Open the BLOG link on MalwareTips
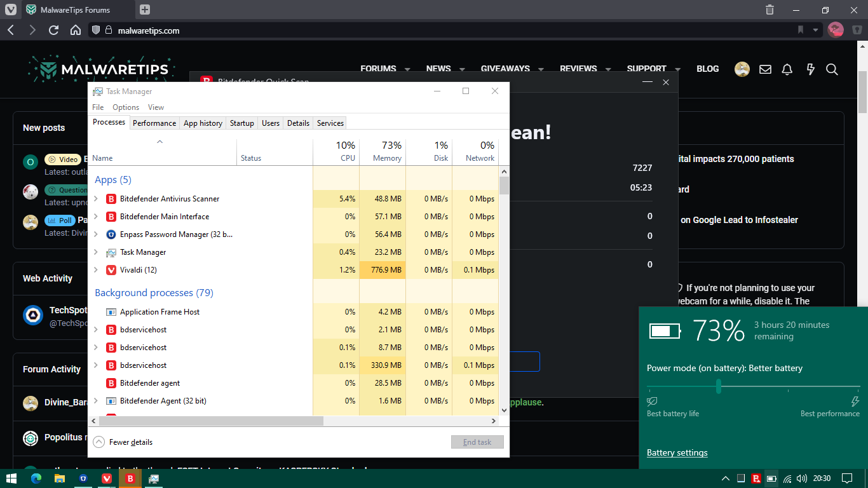 coord(708,69)
